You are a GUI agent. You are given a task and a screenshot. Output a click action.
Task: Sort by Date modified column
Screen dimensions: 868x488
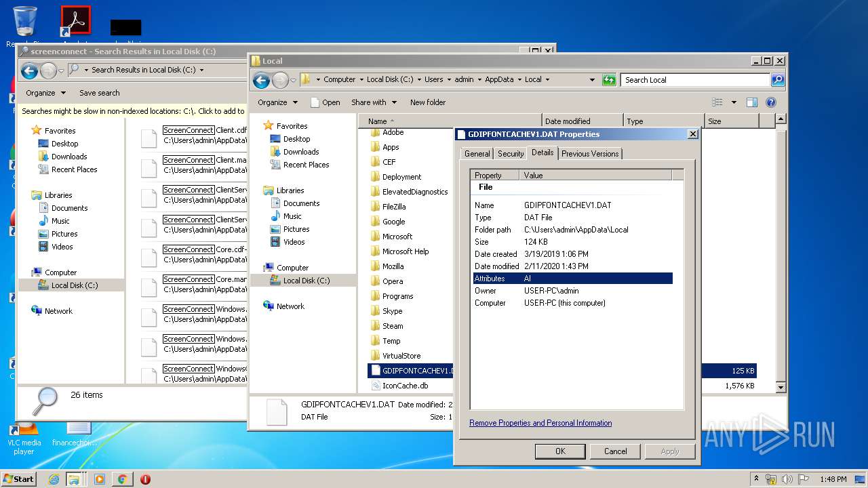click(583, 121)
